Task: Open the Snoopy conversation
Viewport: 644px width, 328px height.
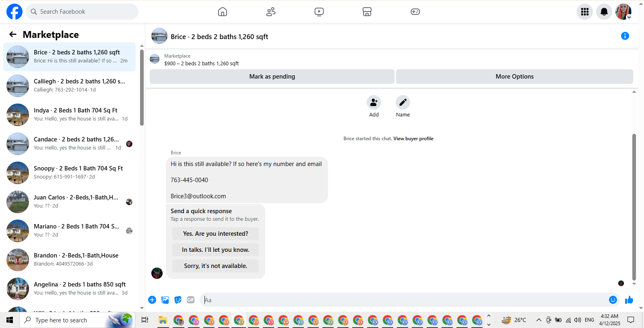Action: pyautogui.click(x=69, y=173)
